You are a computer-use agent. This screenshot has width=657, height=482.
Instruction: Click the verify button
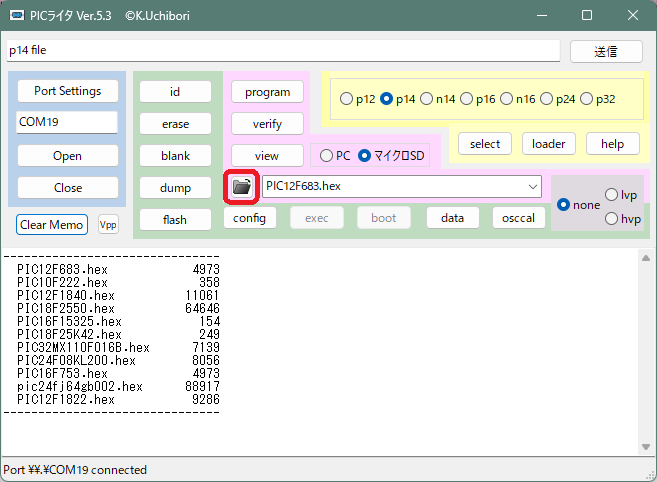tap(267, 124)
